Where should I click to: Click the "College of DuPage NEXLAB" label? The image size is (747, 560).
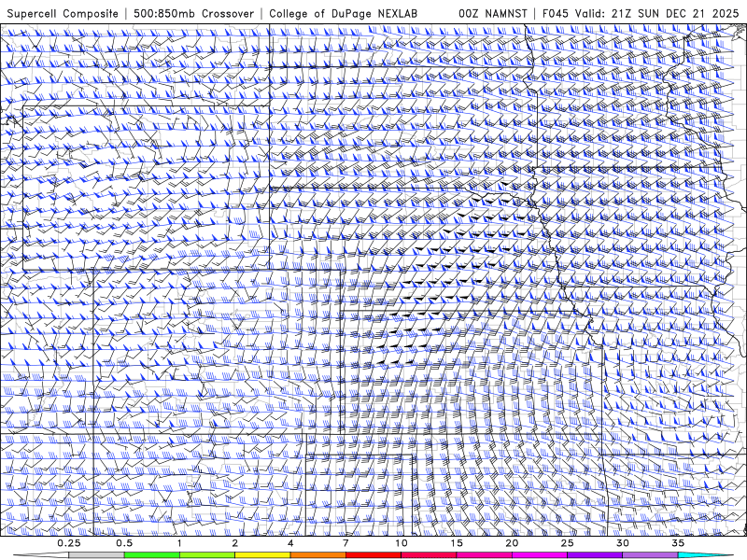(343, 13)
